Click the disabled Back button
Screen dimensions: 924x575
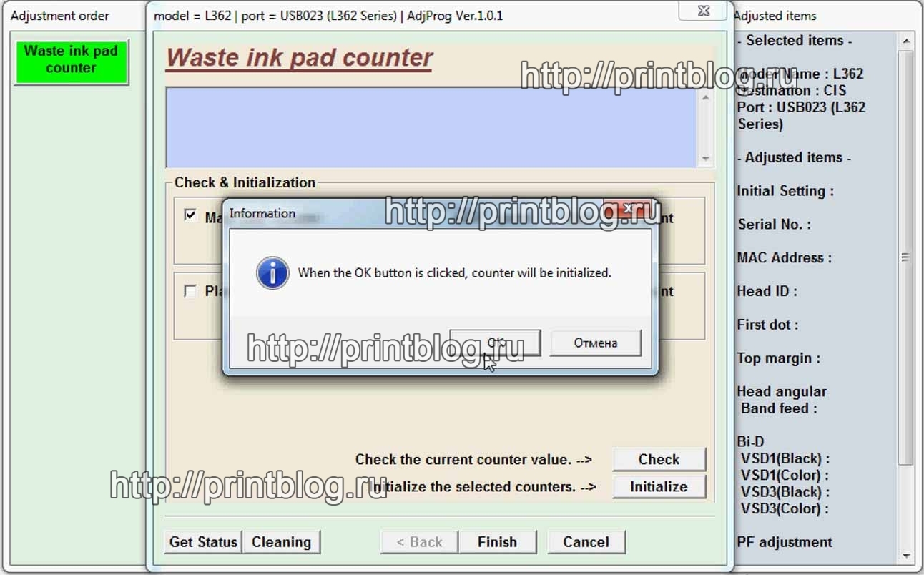coord(420,542)
